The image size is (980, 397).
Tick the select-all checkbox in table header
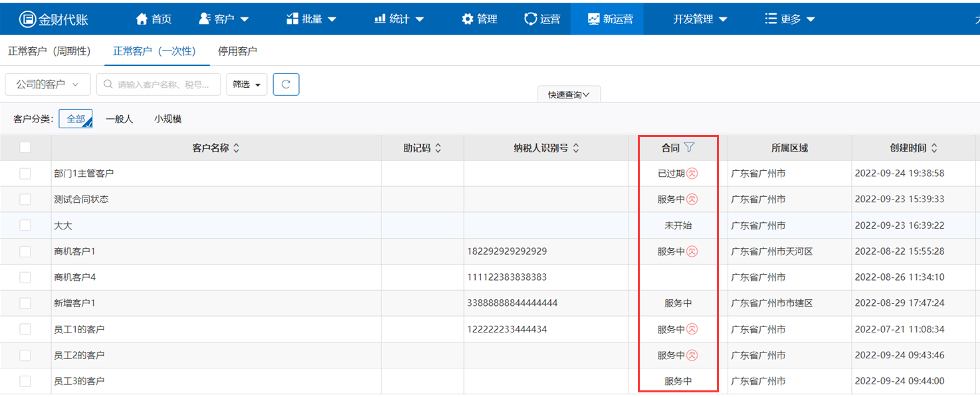click(x=25, y=148)
